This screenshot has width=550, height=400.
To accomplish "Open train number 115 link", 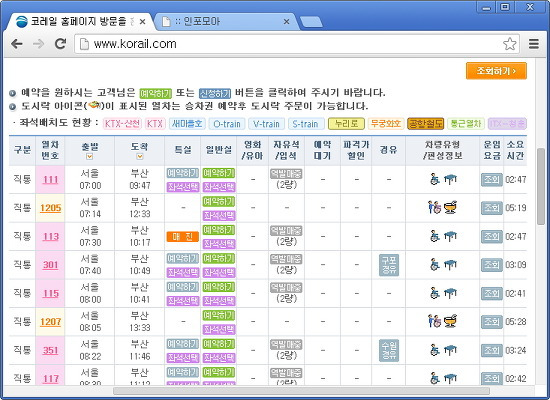I will pos(51,293).
